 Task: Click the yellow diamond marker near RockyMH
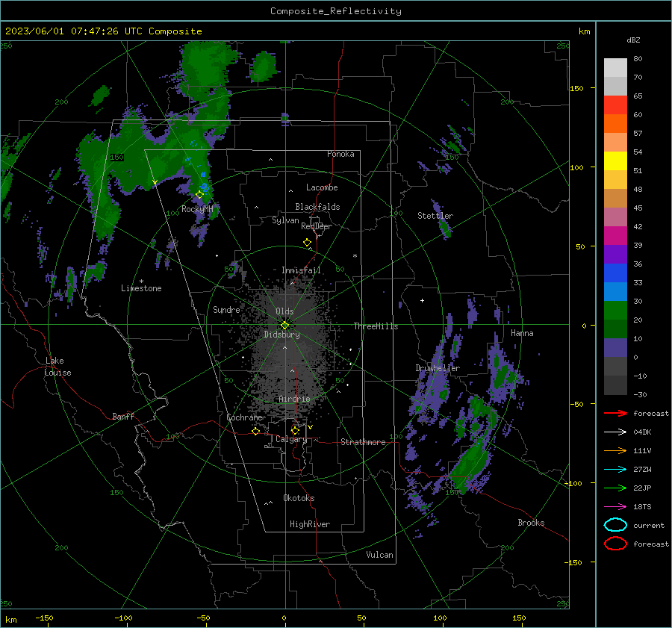(x=199, y=195)
